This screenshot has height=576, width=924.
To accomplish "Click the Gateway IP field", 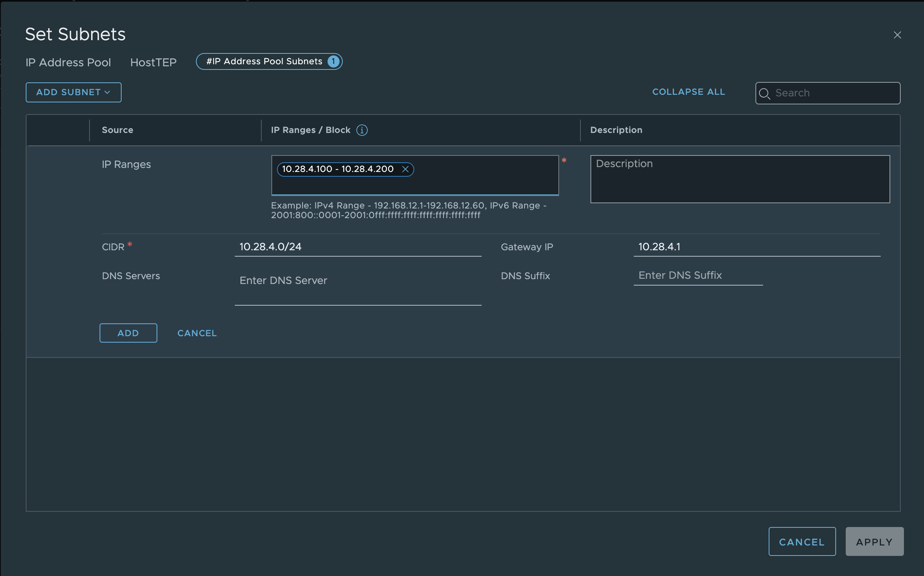I will tap(757, 247).
